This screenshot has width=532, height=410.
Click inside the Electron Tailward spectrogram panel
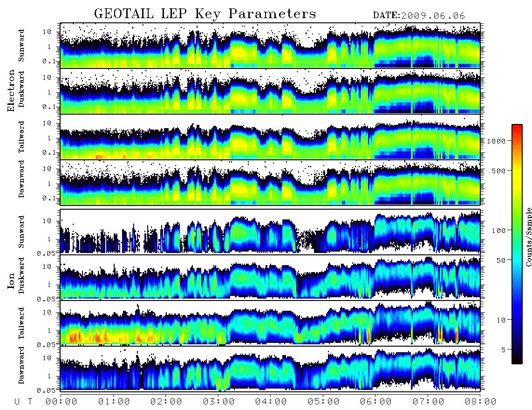[x=270, y=137]
